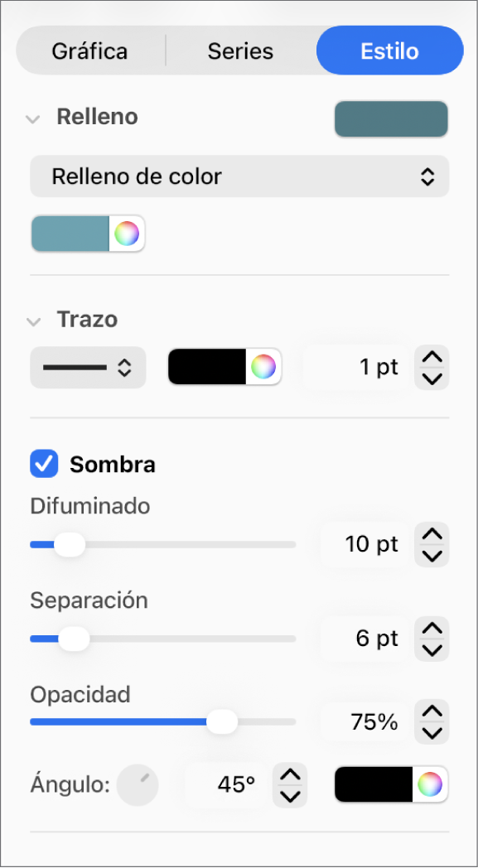This screenshot has width=478, height=868.
Task: Increase the shadow angle with the stepper arrow
Action: (x=290, y=775)
